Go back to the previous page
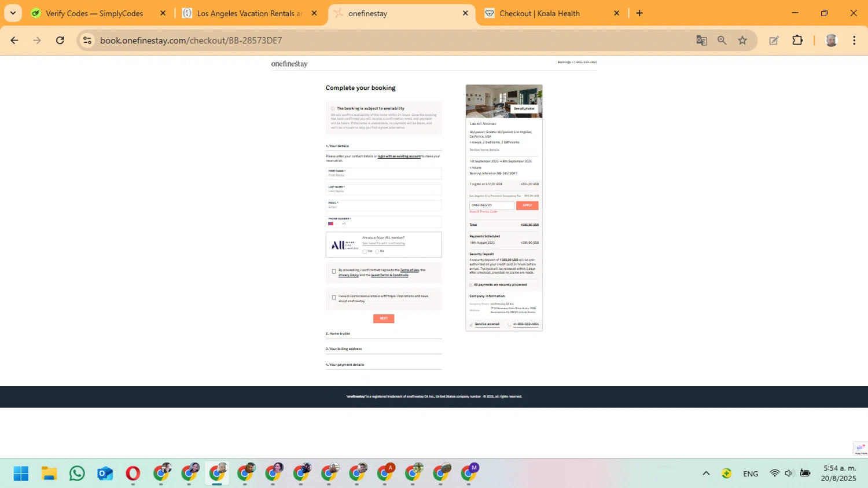The image size is (868, 488). (x=14, y=41)
